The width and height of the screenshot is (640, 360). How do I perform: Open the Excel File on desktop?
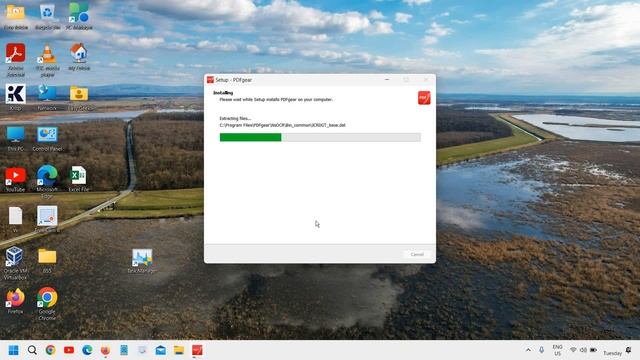pyautogui.click(x=78, y=179)
